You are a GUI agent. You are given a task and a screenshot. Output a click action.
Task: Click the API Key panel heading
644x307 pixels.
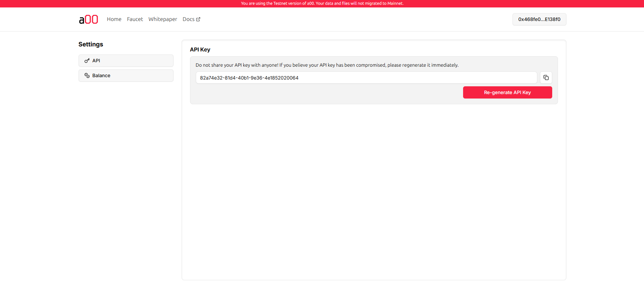(200, 49)
